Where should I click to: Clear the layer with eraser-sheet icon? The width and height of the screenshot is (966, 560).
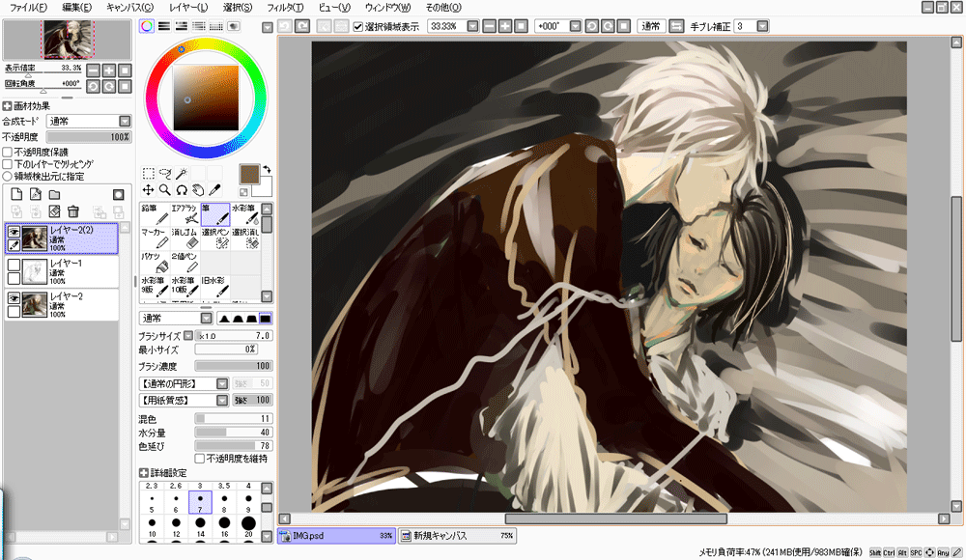coord(54,211)
